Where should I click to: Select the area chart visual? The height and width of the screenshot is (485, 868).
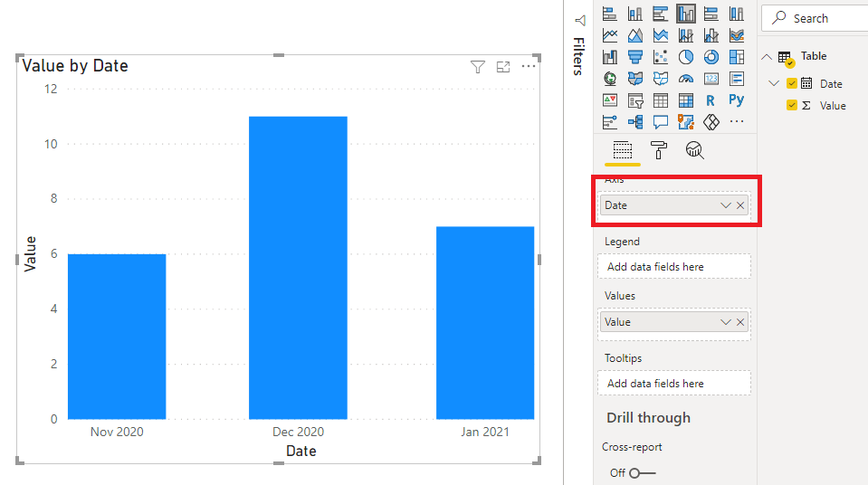click(635, 35)
